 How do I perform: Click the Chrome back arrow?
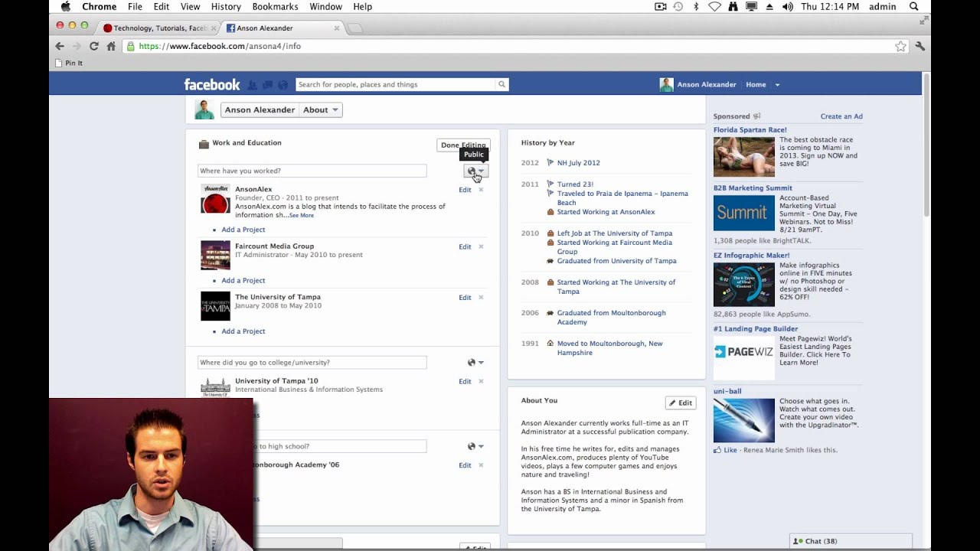[x=60, y=46]
